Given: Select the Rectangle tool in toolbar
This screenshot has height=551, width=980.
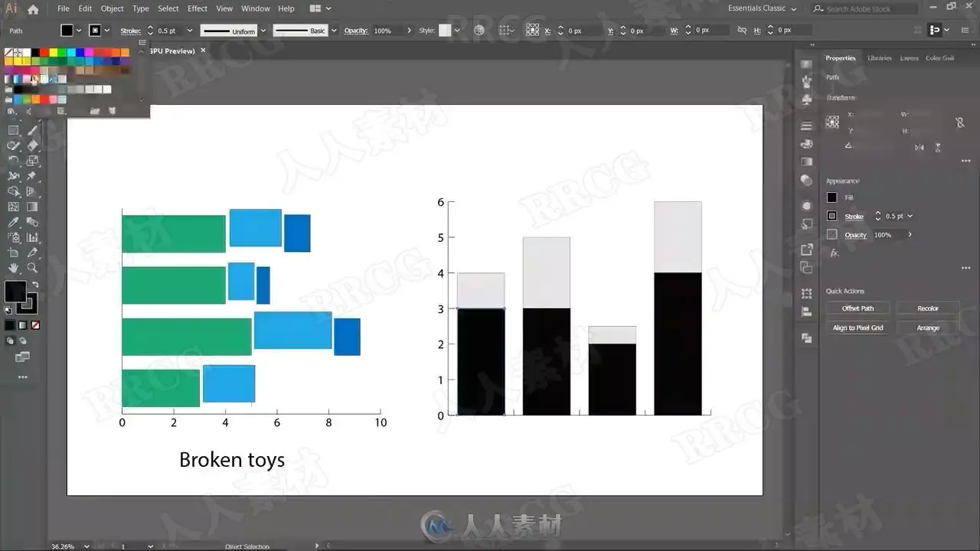Looking at the screenshot, I should [x=14, y=130].
